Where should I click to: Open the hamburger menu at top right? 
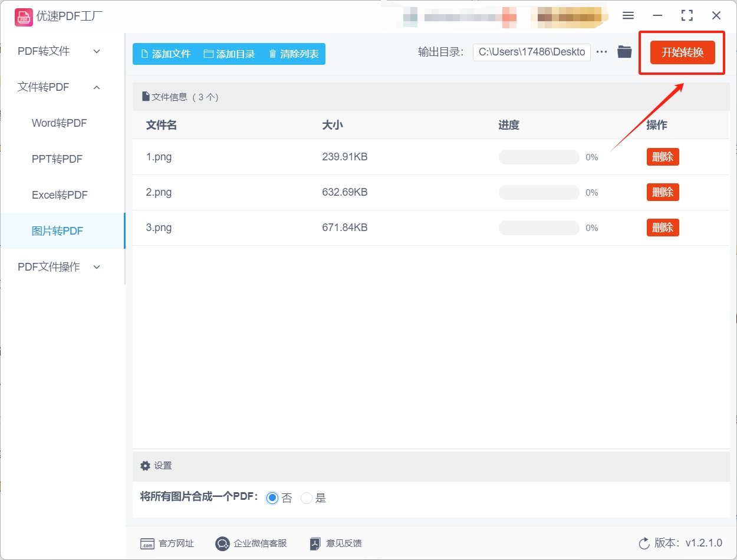click(x=627, y=16)
